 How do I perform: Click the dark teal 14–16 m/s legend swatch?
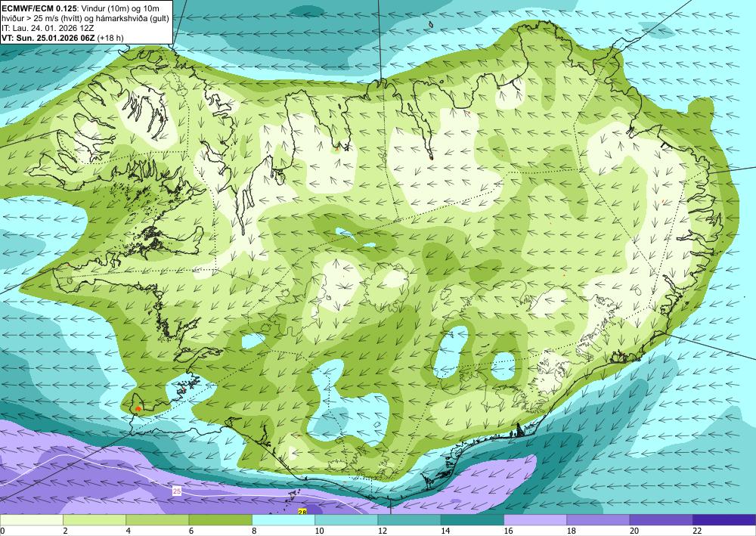[472, 520]
